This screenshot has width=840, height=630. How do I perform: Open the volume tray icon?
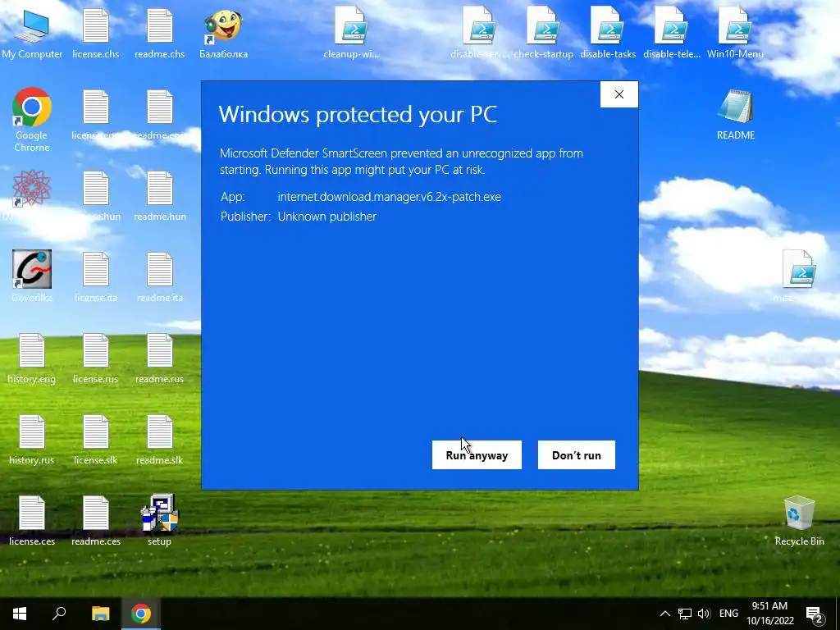(704, 614)
